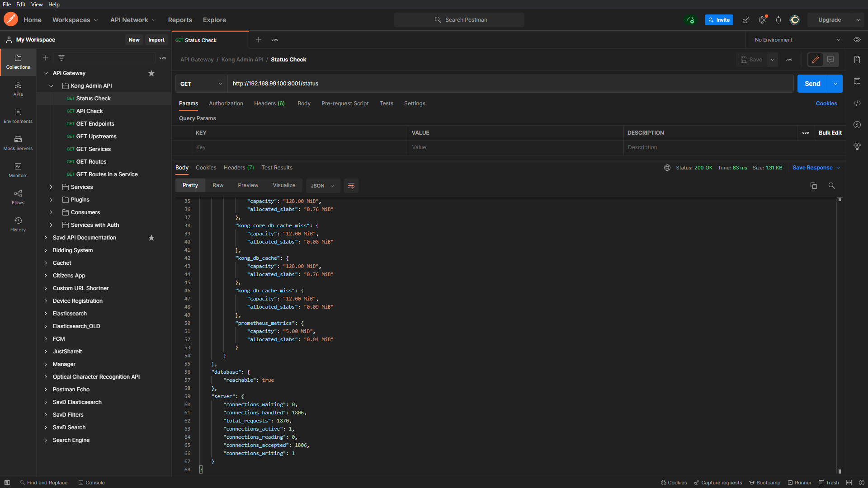Viewport: 868px width, 488px height.
Task: Switch to the Test Results tab
Action: pos(277,168)
